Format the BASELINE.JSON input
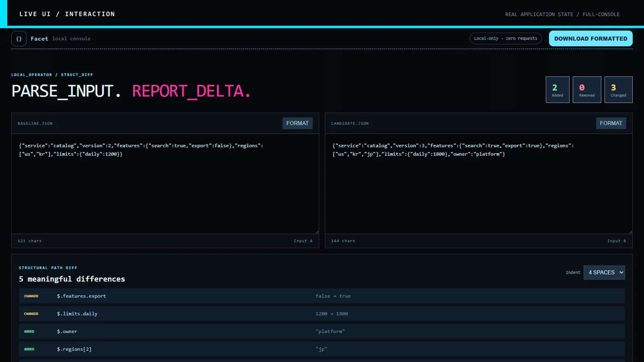Image resolution: width=644 pixels, height=362 pixels. (297, 123)
